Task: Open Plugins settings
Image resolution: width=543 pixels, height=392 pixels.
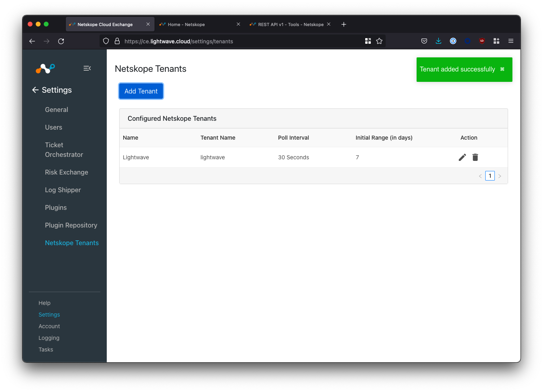Action: click(x=56, y=207)
